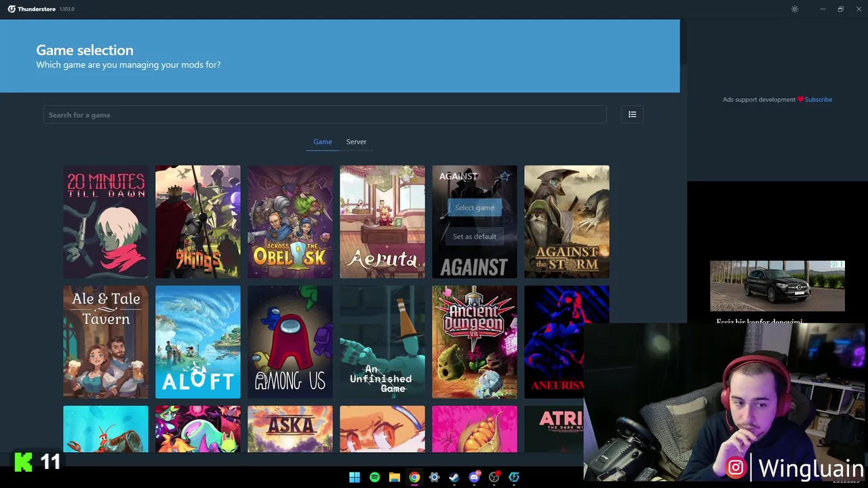This screenshot has width=868, height=488.
Task: Switch to the Game tab
Action: click(x=322, y=142)
